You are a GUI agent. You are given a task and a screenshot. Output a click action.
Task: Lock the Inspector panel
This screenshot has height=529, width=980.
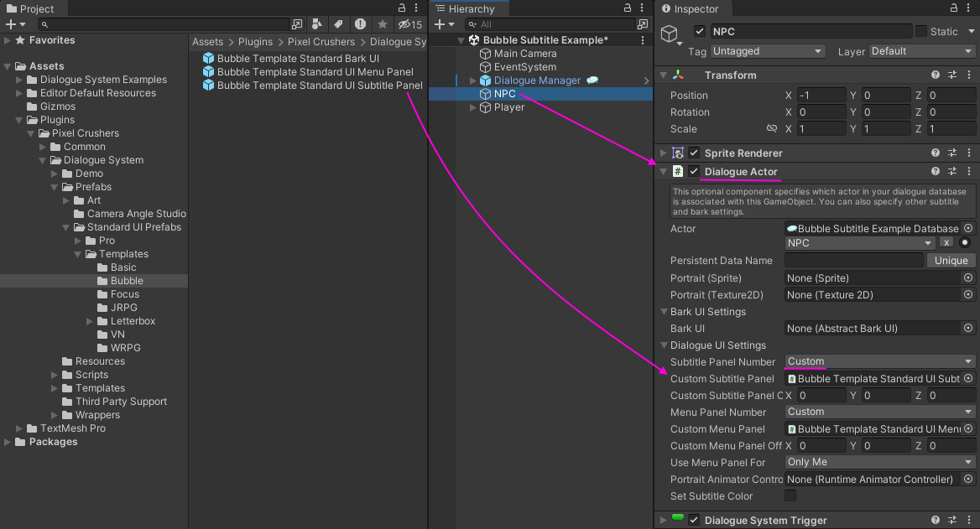(954, 8)
